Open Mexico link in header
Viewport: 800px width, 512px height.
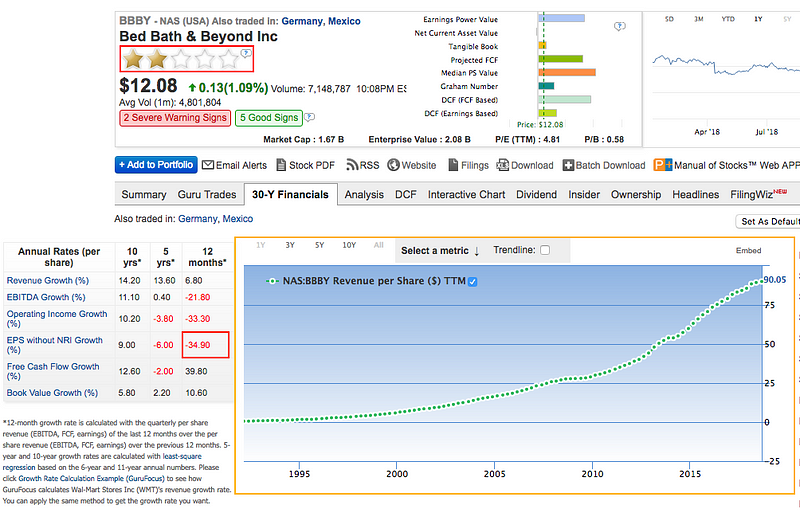pos(344,21)
